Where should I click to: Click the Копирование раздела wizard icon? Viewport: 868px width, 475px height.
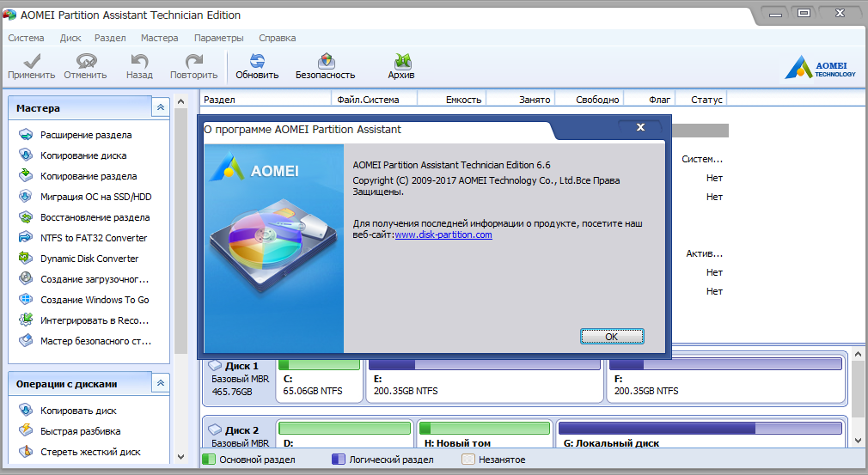pyautogui.click(x=26, y=175)
